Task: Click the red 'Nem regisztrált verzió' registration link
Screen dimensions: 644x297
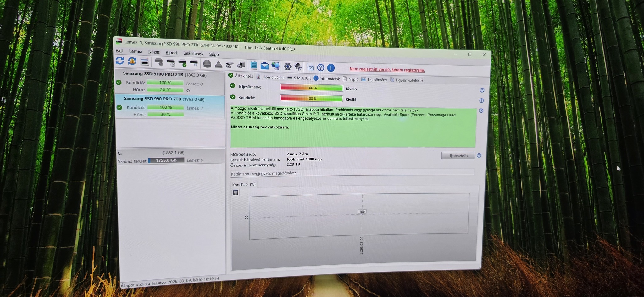Action: click(387, 70)
